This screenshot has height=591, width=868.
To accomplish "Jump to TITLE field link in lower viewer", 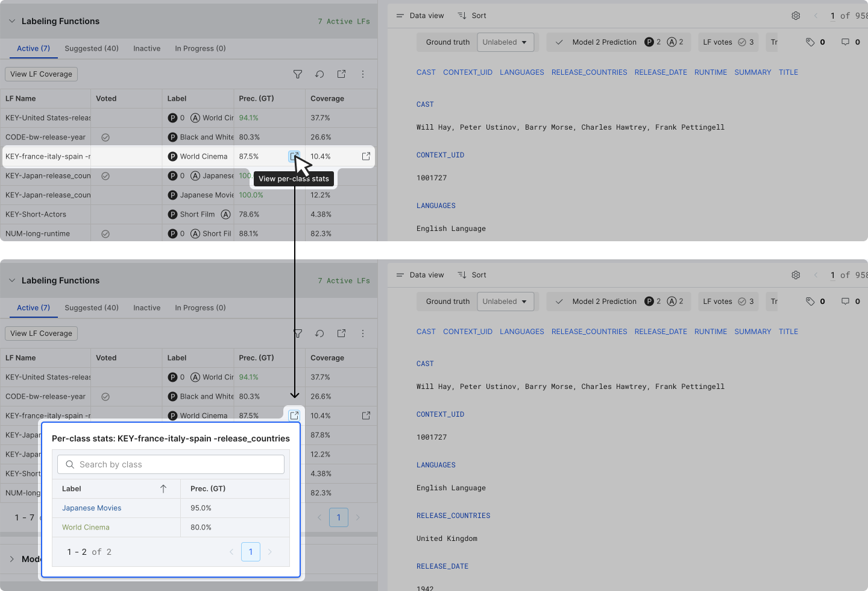I will [x=788, y=332].
